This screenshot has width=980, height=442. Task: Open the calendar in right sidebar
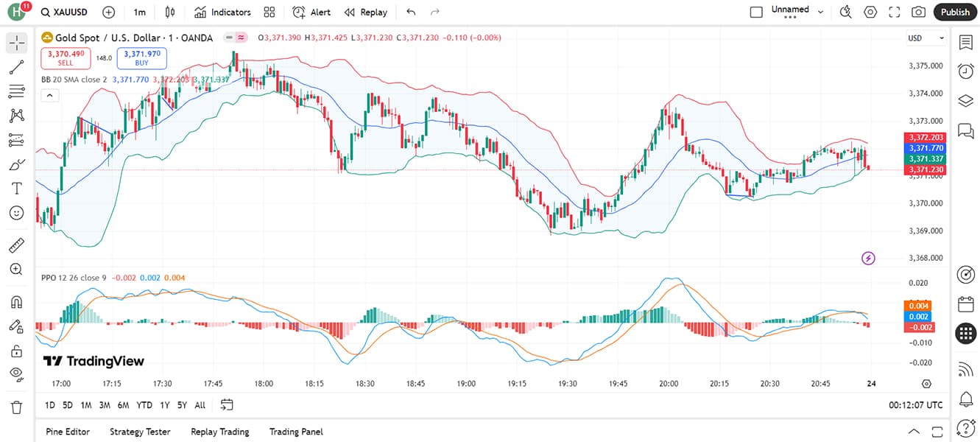pos(965,304)
